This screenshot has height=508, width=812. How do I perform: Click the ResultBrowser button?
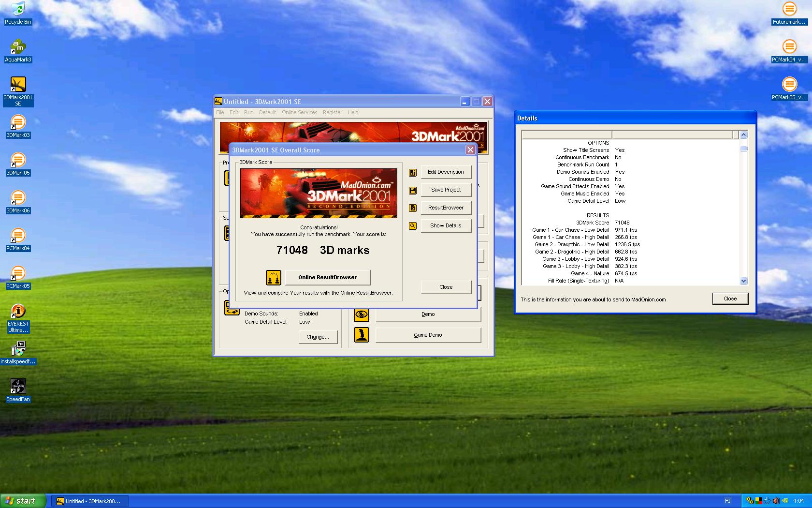(446, 208)
